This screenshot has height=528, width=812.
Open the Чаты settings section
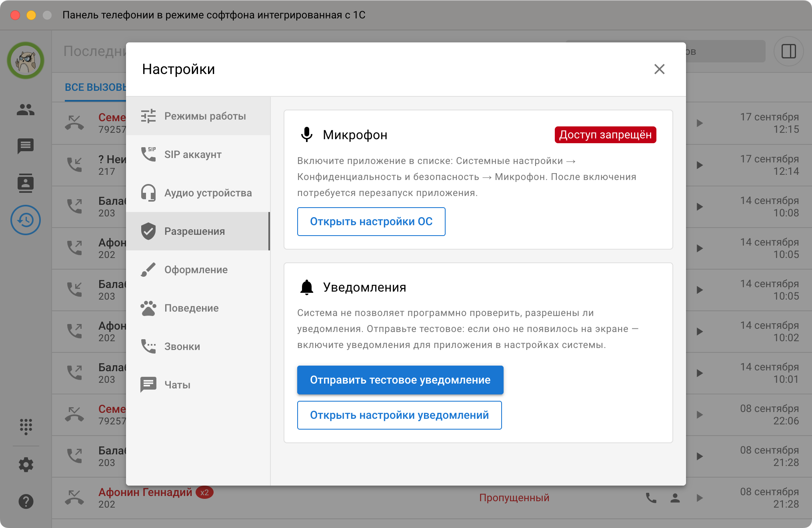[198, 385]
